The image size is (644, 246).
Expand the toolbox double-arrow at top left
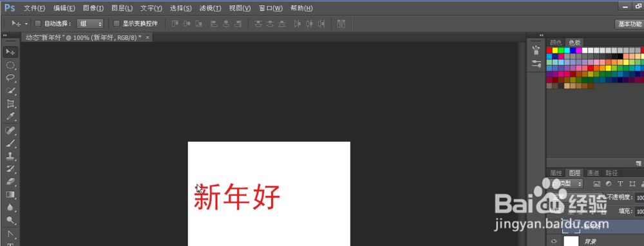click(5, 35)
